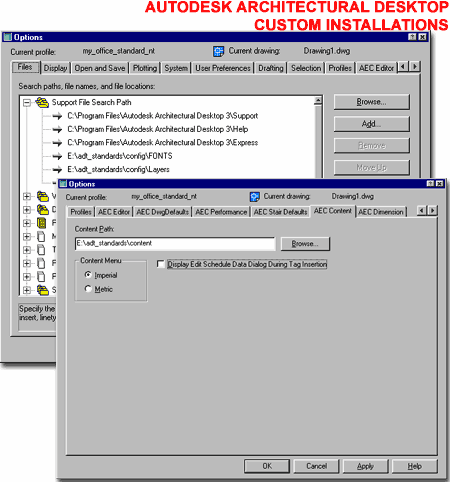The height and width of the screenshot is (482, 450).
Task: Open AEC Editor tab in back window
Action: [x=376, y=68]
